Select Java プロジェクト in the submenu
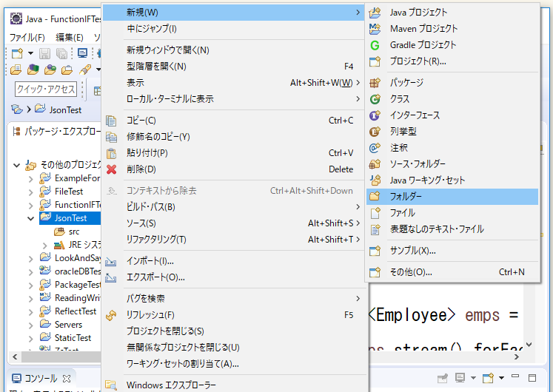Image resolution: width=553 pixels, height=392 pixels. coord(452,13)
